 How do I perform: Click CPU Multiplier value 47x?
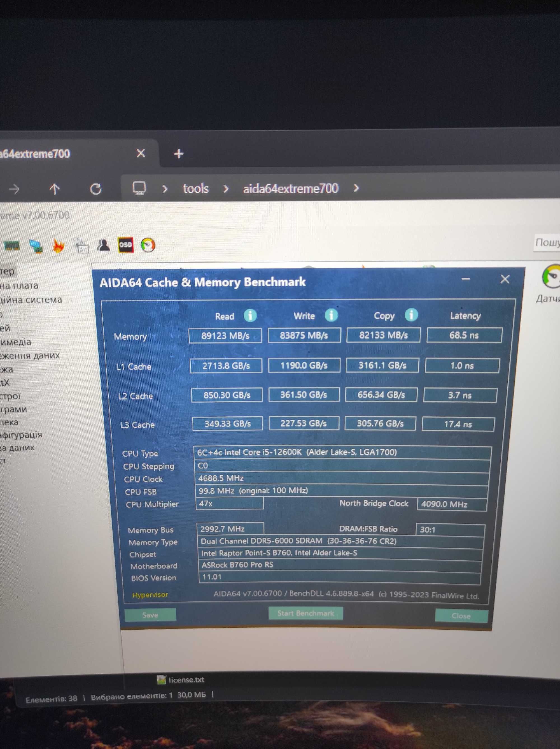click(229, 504)
